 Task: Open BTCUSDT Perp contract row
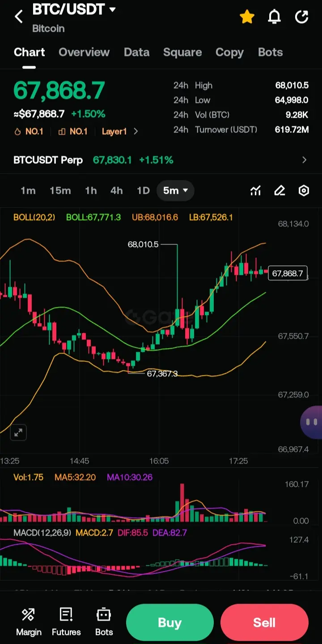161,160
